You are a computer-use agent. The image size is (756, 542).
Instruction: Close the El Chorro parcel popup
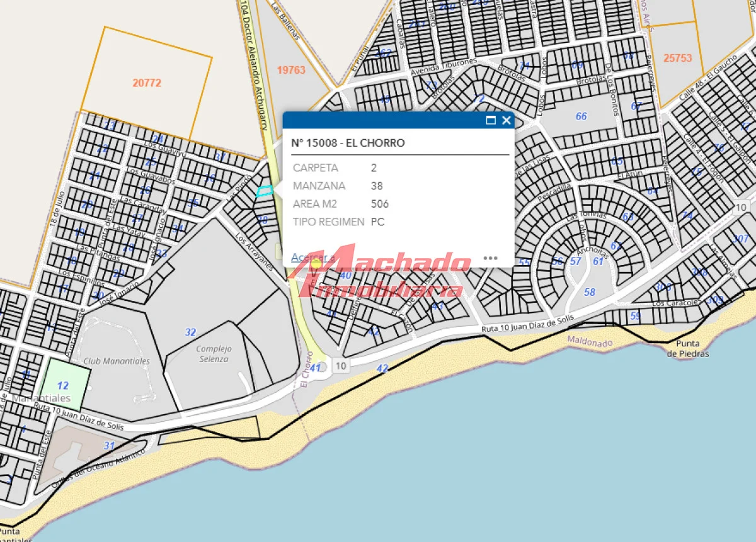click(x=506, y=121)
